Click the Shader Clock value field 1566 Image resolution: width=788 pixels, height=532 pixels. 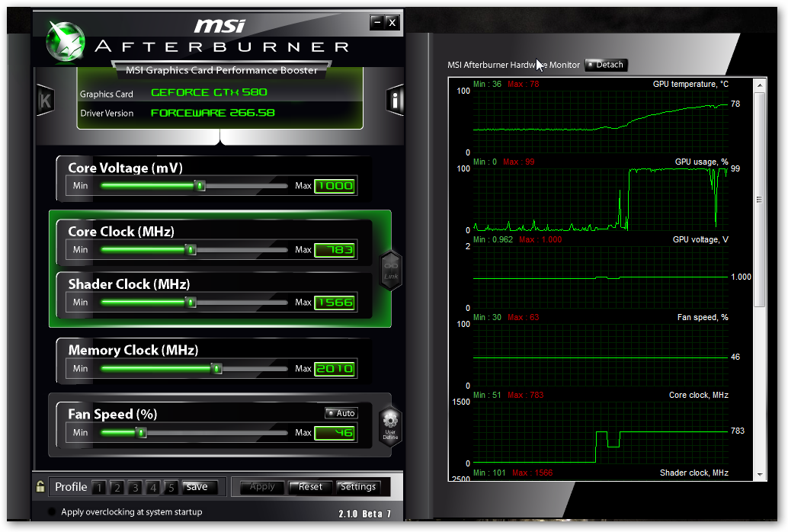coord(335,303)
